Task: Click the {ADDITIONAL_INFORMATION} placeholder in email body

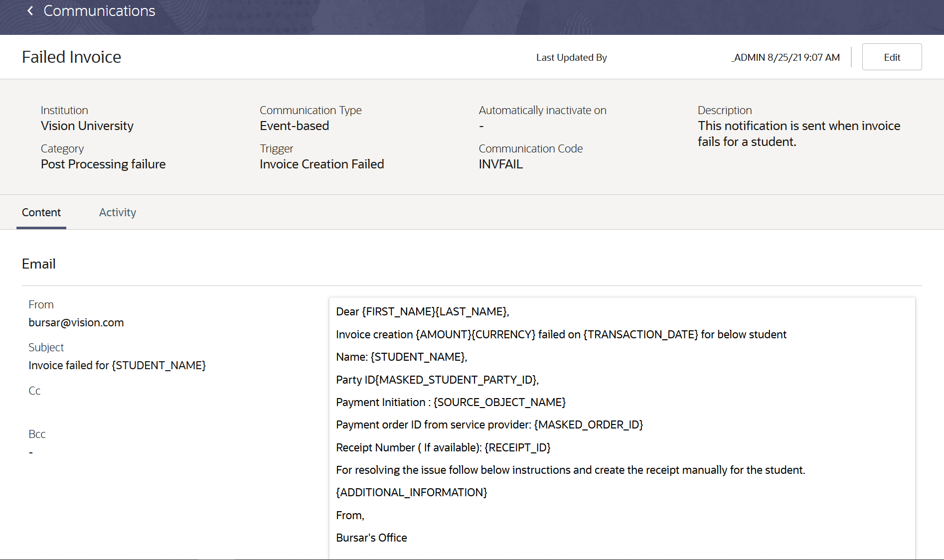Action: [411, 492]
